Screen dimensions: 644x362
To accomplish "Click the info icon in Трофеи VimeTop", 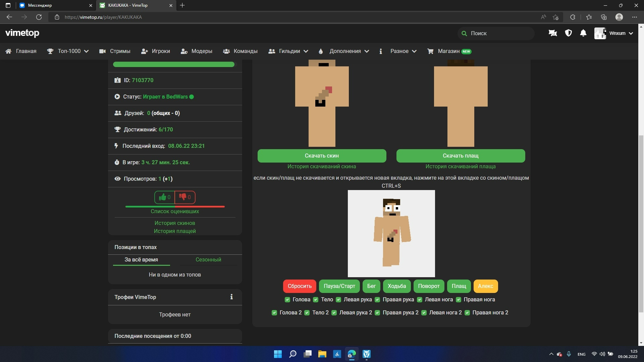I will point(231,297).
